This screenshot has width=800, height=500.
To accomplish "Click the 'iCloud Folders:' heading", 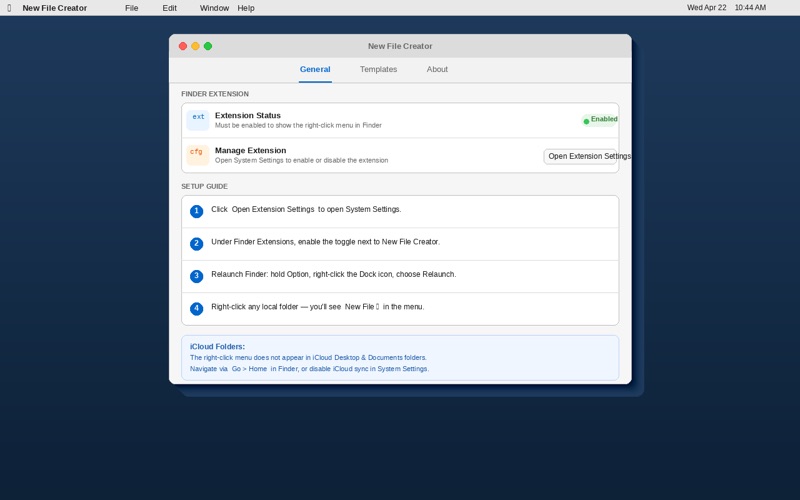I will click(217, 346).
